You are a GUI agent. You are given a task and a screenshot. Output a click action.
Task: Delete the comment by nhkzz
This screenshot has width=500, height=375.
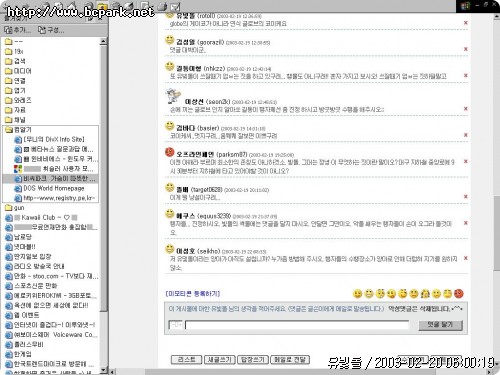(466, 75)
